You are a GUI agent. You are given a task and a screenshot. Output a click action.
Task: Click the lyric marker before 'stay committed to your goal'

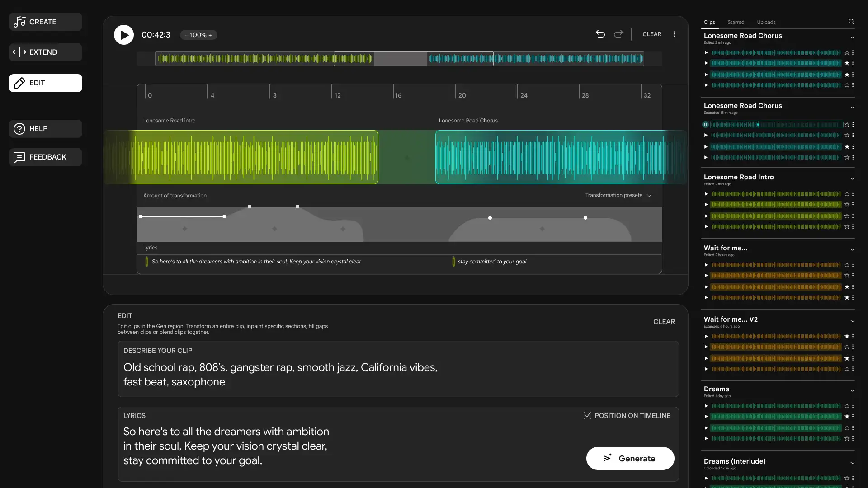453,262
